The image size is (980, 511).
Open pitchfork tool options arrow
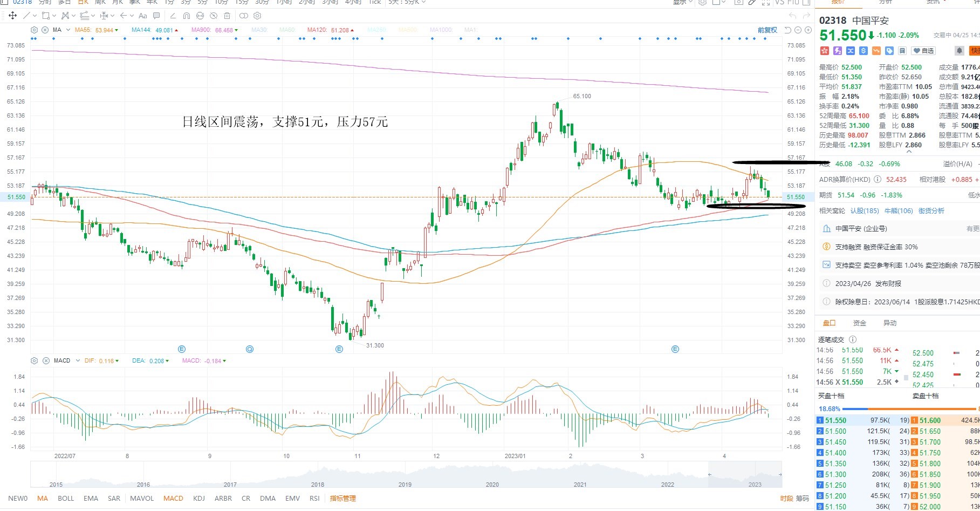tap(73, 16)
